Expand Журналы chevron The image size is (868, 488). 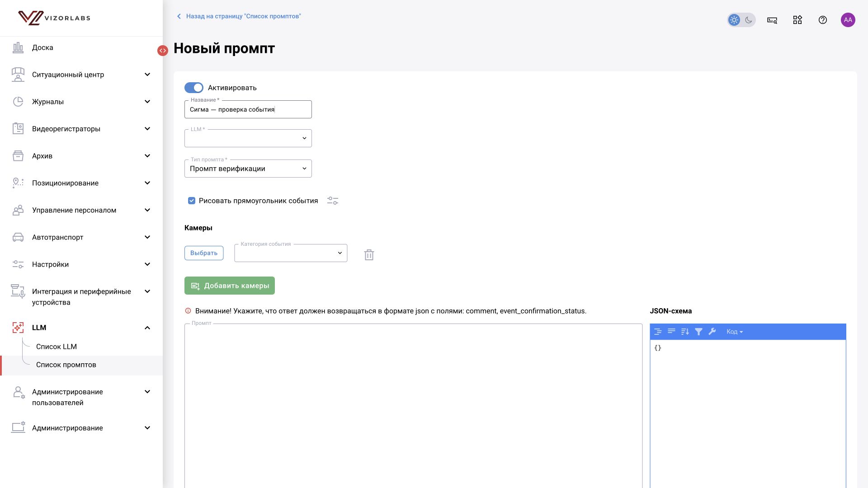tap(147, 102)
